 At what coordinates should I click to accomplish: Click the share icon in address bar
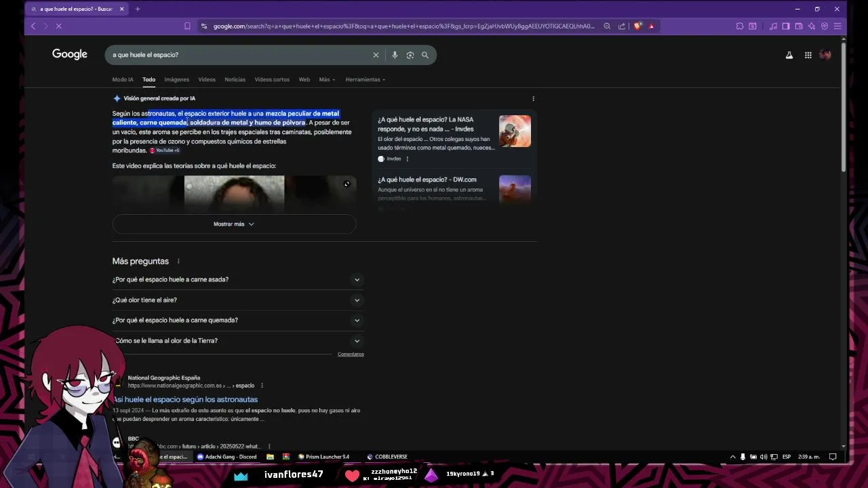pos(622,26)
